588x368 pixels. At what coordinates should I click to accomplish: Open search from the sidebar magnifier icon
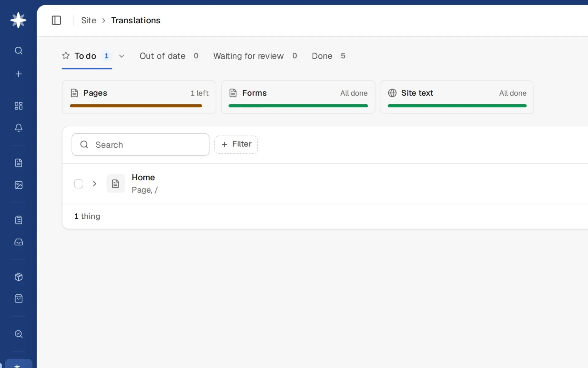(19, 51)
